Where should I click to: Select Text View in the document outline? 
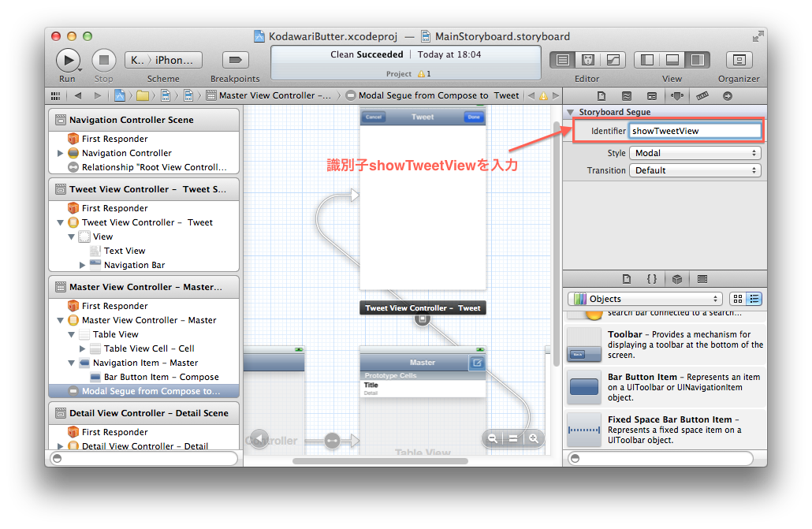144,251
